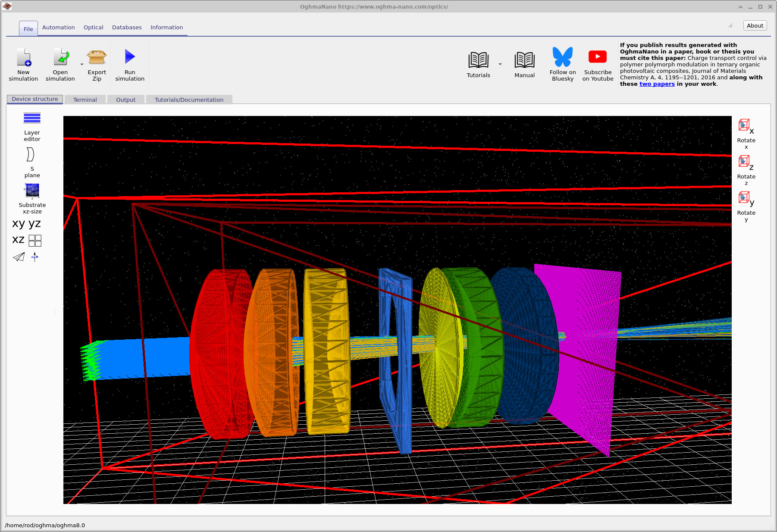This screenshot has width=777, height=532.
Task: Set view to the xy plane
Action: (x=19, y=224)
